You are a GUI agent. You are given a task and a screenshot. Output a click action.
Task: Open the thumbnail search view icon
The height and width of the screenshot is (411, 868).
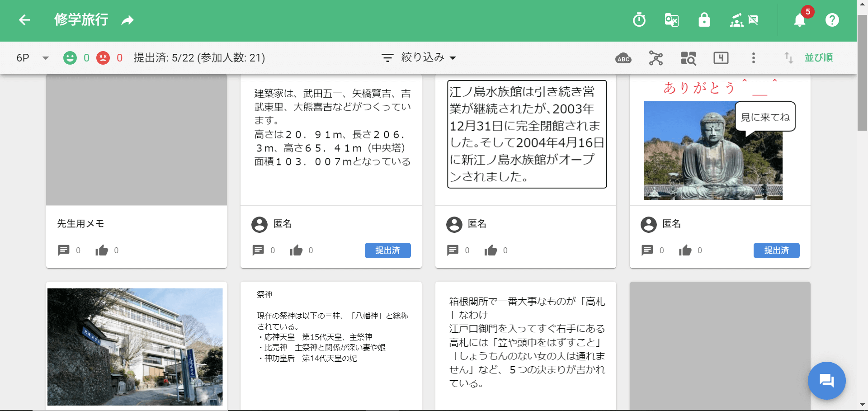688,58
